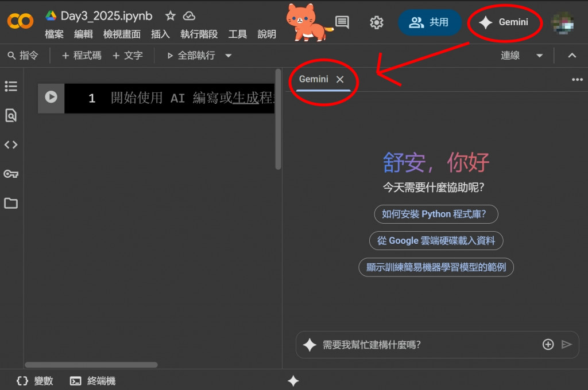The height and width of the screenshot is (390, 588).
Task: Choose suggestion 如何安裝 Python 程式庫?
Action: coord(436,214)
